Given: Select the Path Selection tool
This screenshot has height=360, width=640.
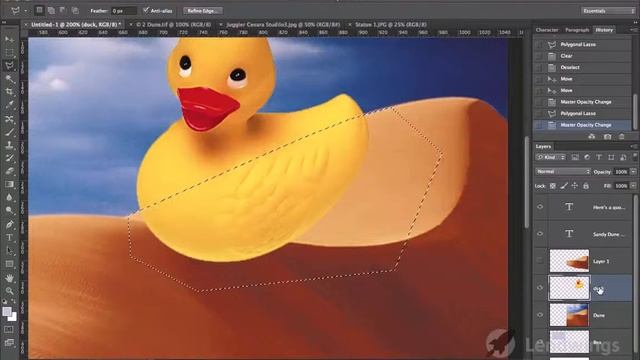Looking at the screenshot, I should [9, 251].
